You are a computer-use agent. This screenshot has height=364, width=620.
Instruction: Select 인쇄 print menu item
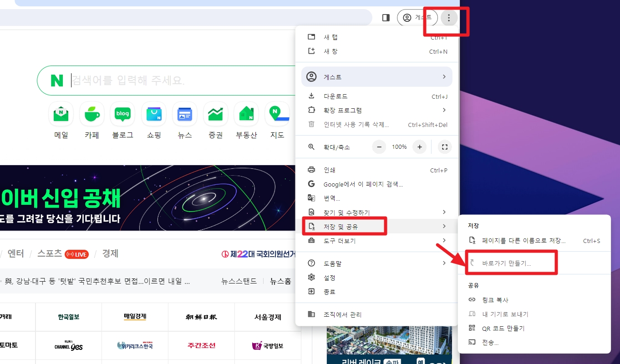pos(376,170)
